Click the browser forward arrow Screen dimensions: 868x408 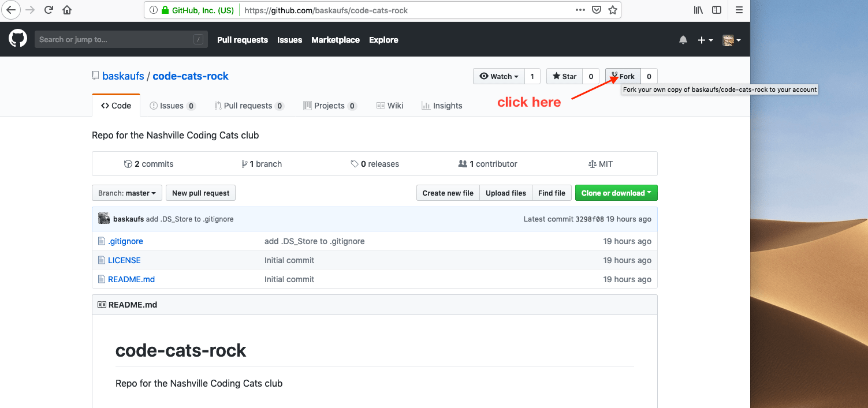pos(31,10)
